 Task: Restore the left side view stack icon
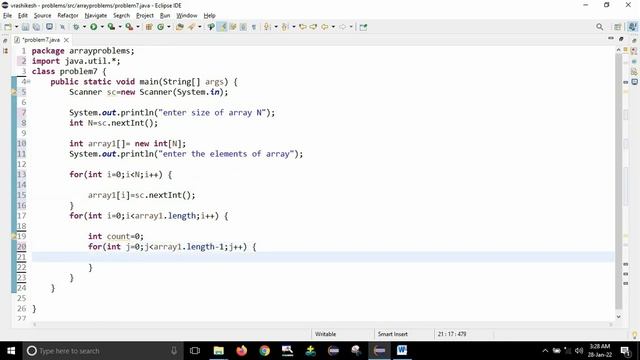pyautogui.click(x=5, y=41)
